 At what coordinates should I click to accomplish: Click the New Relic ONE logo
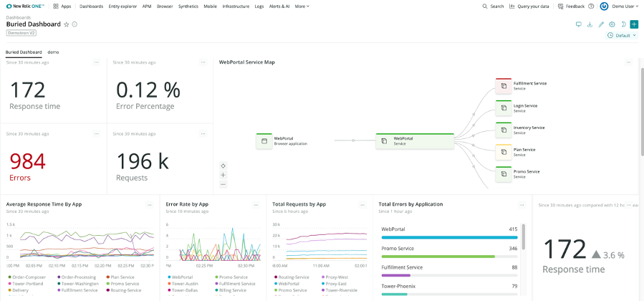[x=26, y=6]
